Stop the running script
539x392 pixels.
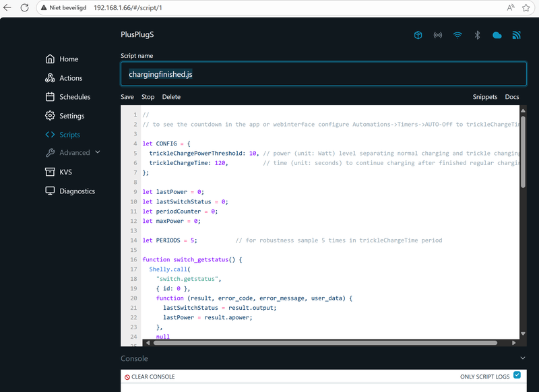(148, 97)
